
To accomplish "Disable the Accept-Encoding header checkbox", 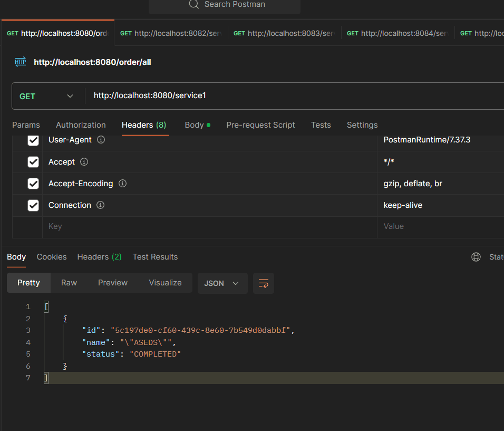I will tap(33, 184).
